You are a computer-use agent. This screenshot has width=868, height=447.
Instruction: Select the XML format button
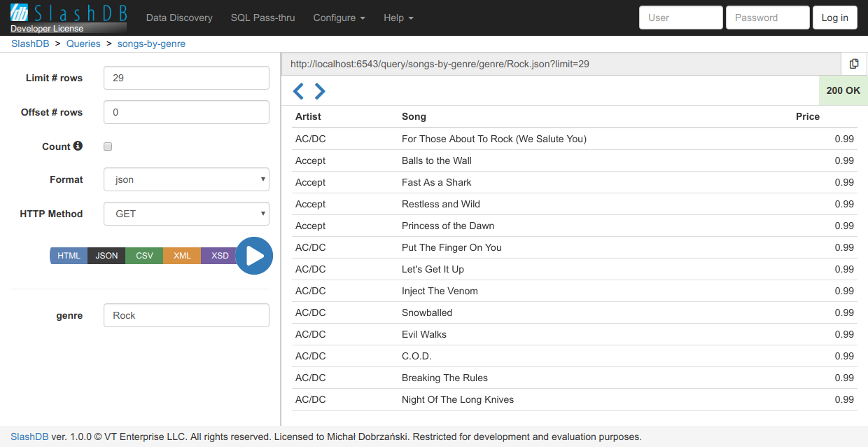182,256
